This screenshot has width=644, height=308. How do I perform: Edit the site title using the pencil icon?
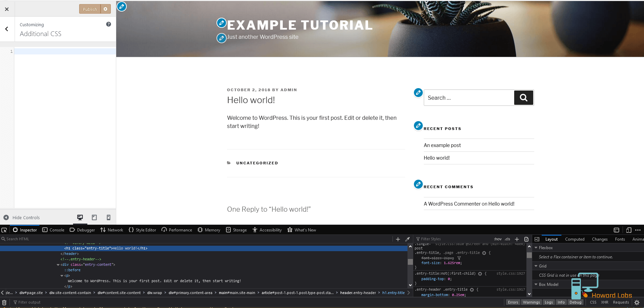(x=221, y=23)
